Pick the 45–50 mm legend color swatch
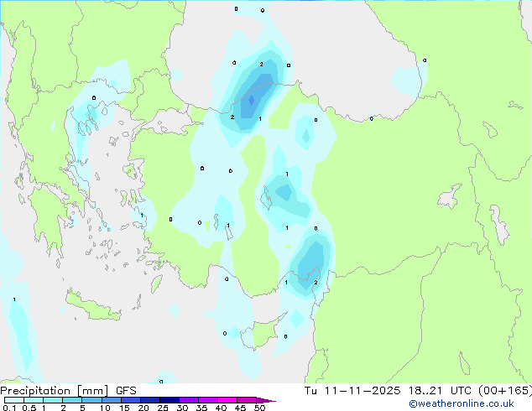Image resolution: width=532 pixels, height=411 pixels. pyautogui.click(x=247, y=400)
